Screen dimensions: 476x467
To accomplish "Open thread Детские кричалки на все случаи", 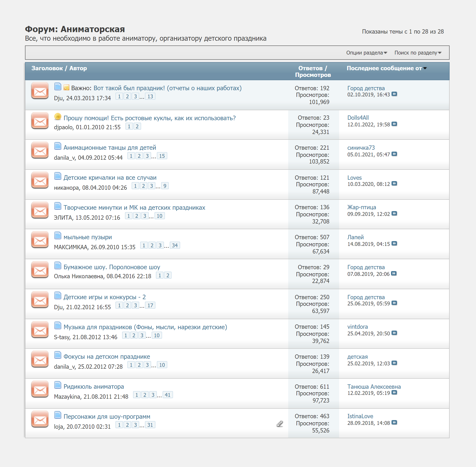I will click(110, 178).
